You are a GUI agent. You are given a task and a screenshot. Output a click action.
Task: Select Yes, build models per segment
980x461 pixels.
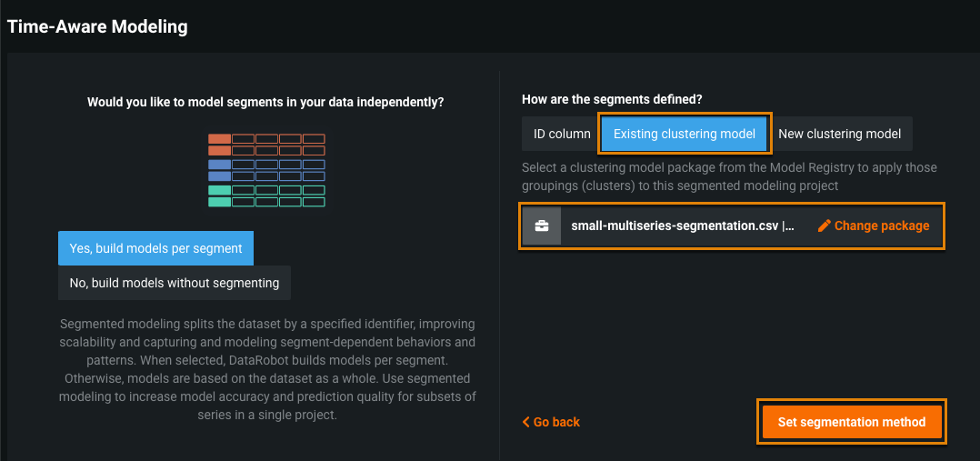click(x=155, y=248)
